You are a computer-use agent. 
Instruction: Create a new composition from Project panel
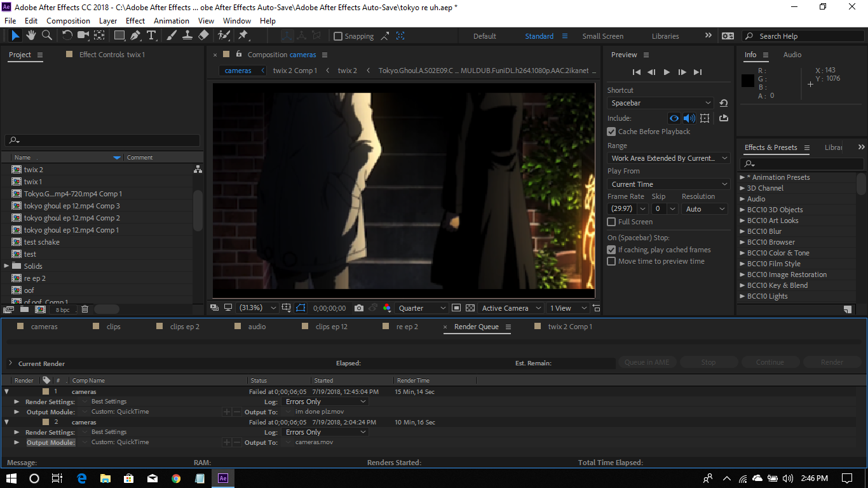tap(40, 309)
